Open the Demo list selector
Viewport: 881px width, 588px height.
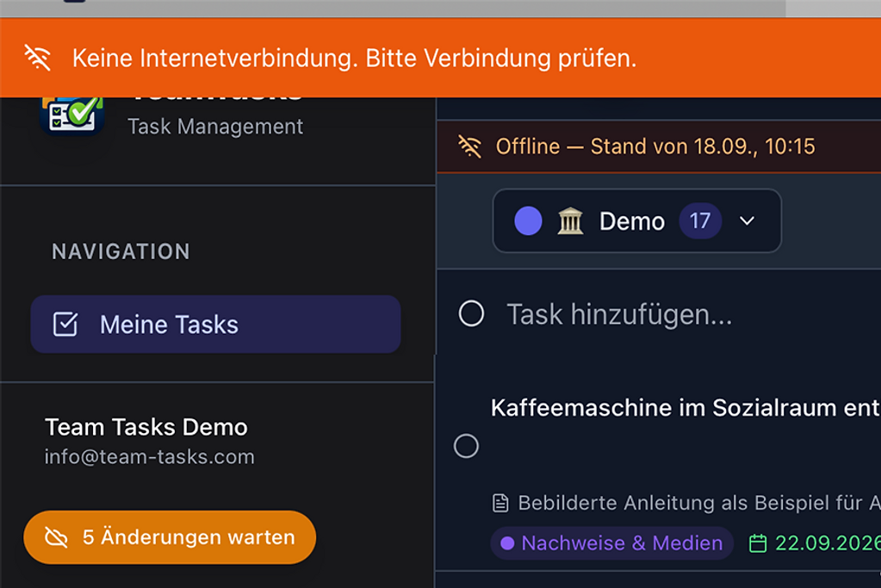pyautogui.click(x=636, y=220)
